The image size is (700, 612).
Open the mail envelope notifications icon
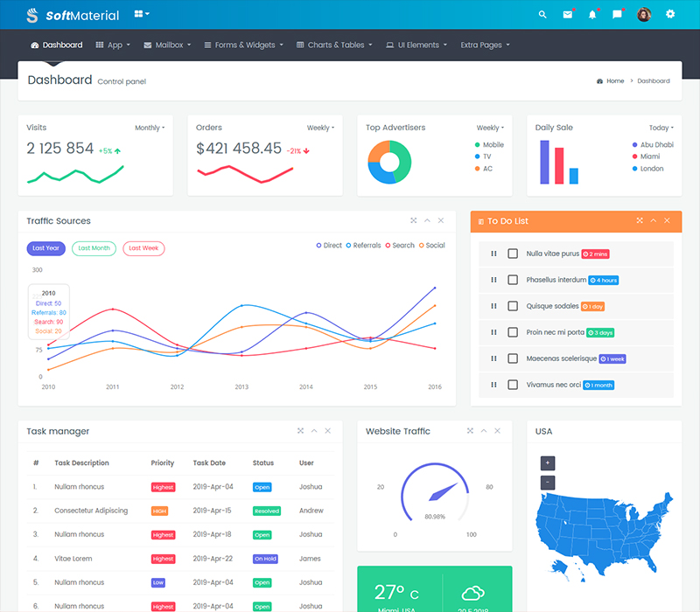(x=568, y=15)
